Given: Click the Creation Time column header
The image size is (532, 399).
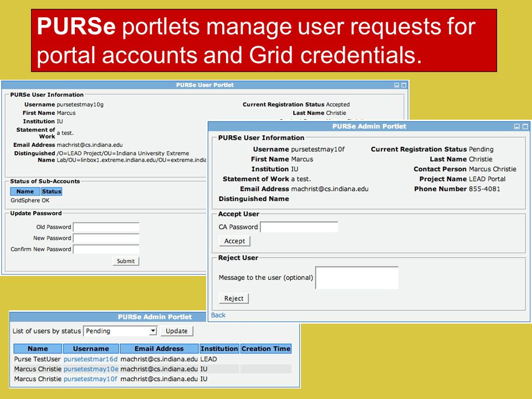Looking at the screenshot, I should (266, 349).
